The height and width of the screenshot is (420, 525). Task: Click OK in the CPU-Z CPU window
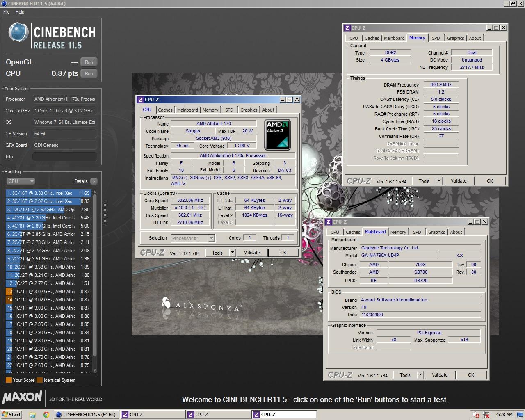[x=283, y=253]
